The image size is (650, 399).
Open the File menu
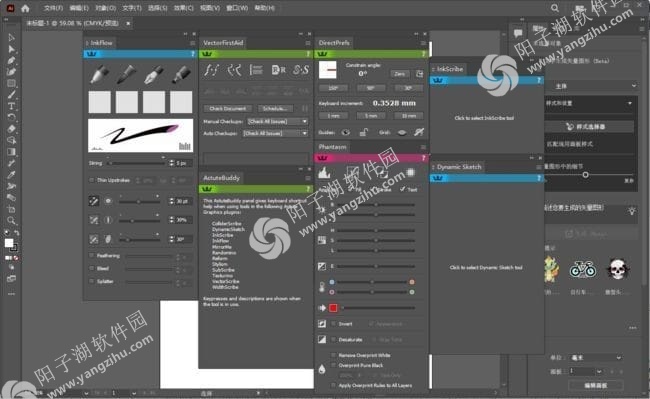53,8
